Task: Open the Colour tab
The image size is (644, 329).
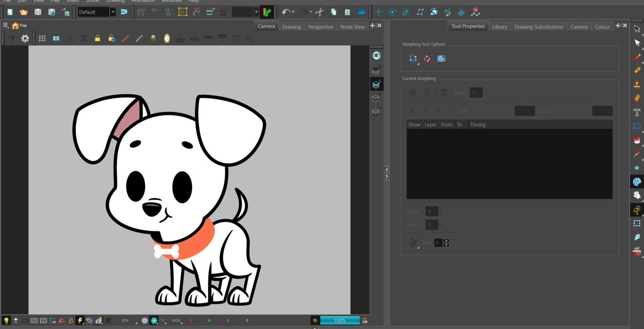Action: tap(602, 27)
